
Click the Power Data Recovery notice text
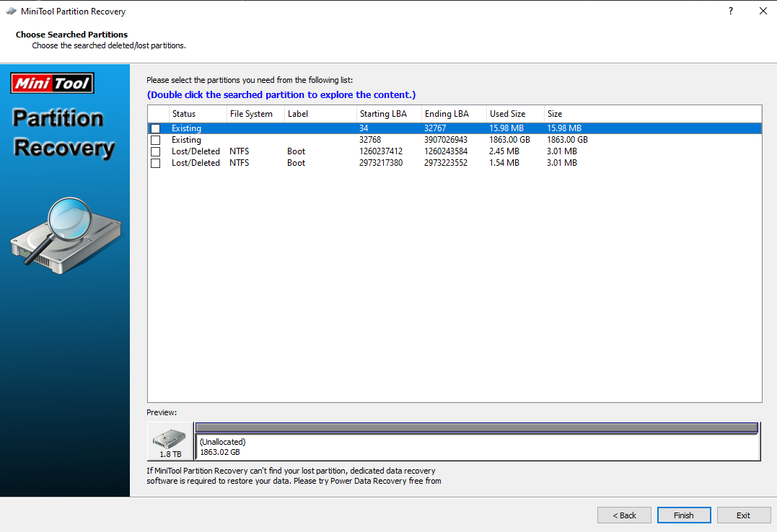294,476
